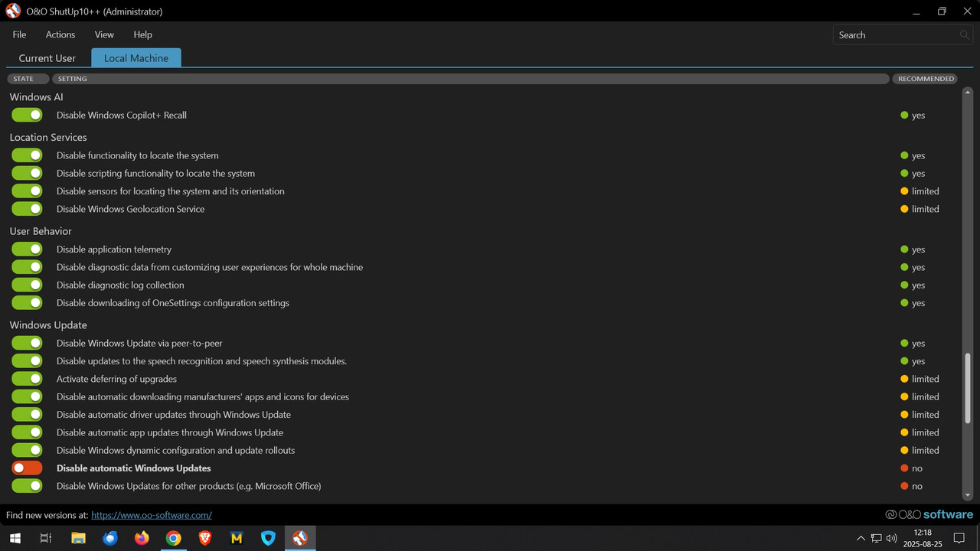
Task: Click the blue shield taskbar icon
Action: click(x=268, y=538)
